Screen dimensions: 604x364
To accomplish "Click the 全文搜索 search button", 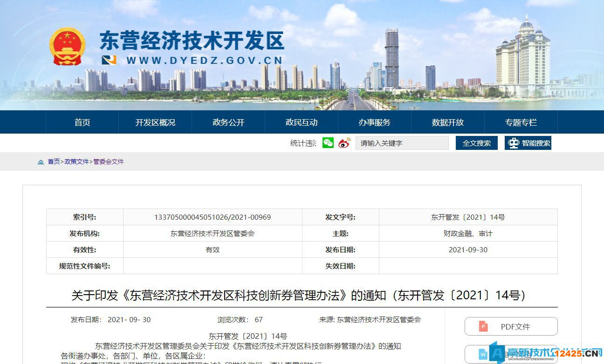I will pyautogui.click(x=476, y=143).
